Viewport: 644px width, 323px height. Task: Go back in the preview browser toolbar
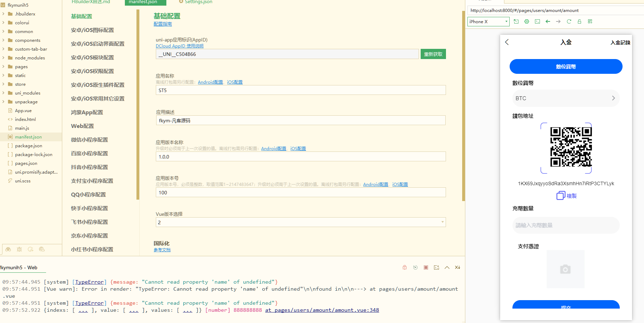548,21
